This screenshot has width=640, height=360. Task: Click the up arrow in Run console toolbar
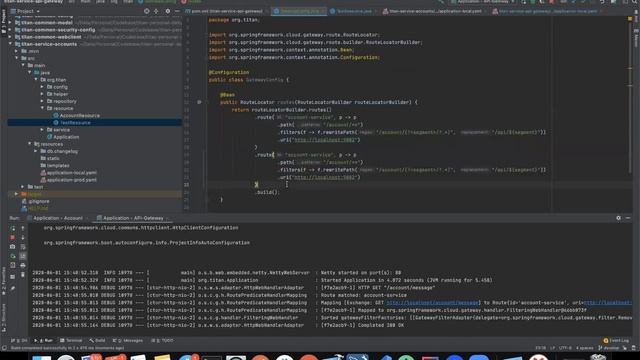pyautogui.click(x=23, y=229)
